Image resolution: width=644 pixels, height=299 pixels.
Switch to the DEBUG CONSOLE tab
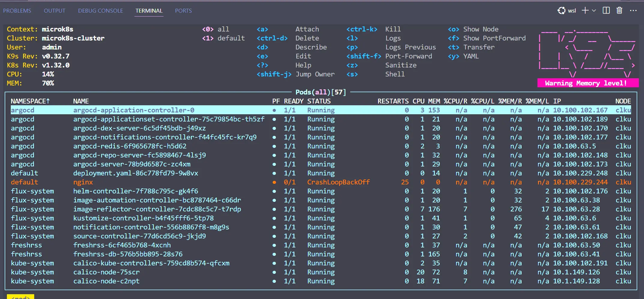coord(100,10)
